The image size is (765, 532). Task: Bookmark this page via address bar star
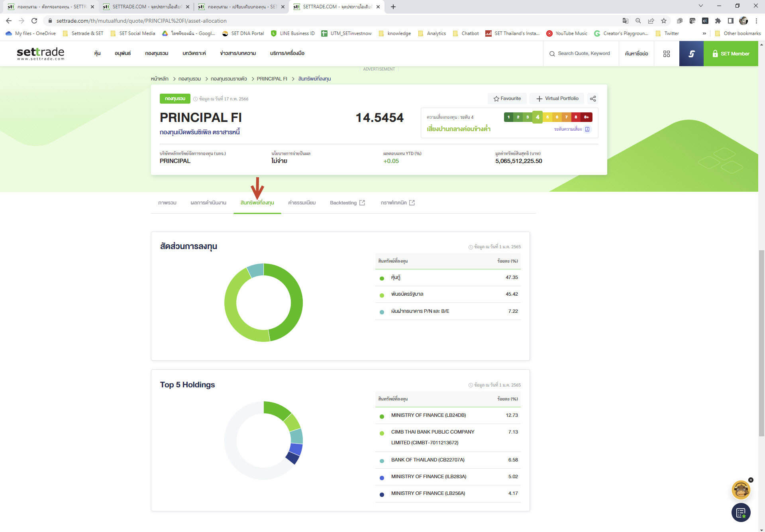(x=664, y=20)
